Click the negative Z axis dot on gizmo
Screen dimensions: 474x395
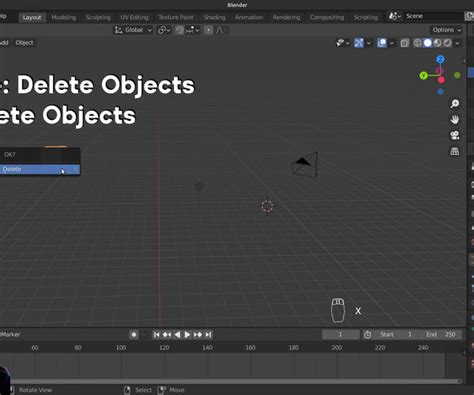440,91
